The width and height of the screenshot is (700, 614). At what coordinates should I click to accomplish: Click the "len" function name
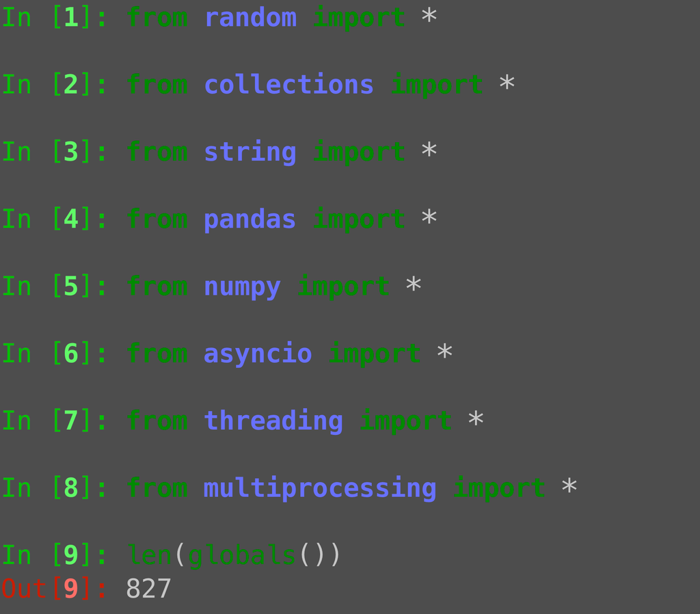(x=148, y=555)
